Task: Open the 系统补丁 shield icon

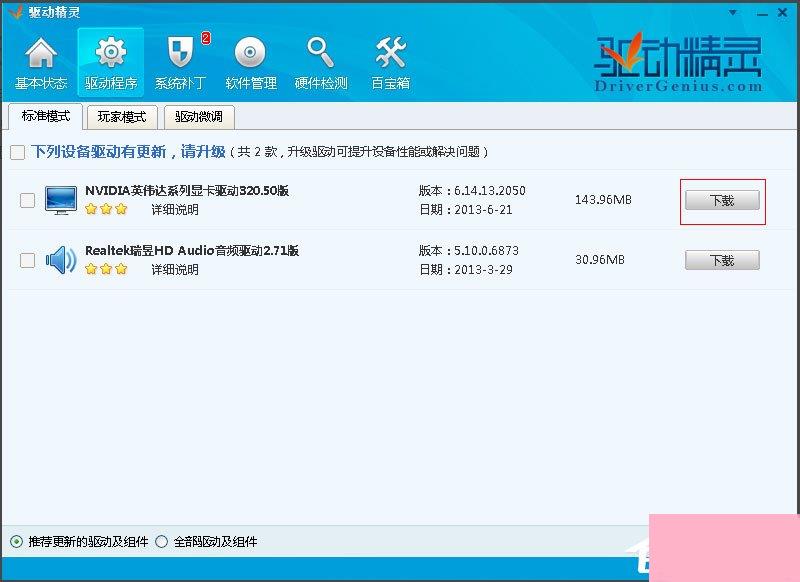Action: [x=181, y=63]
